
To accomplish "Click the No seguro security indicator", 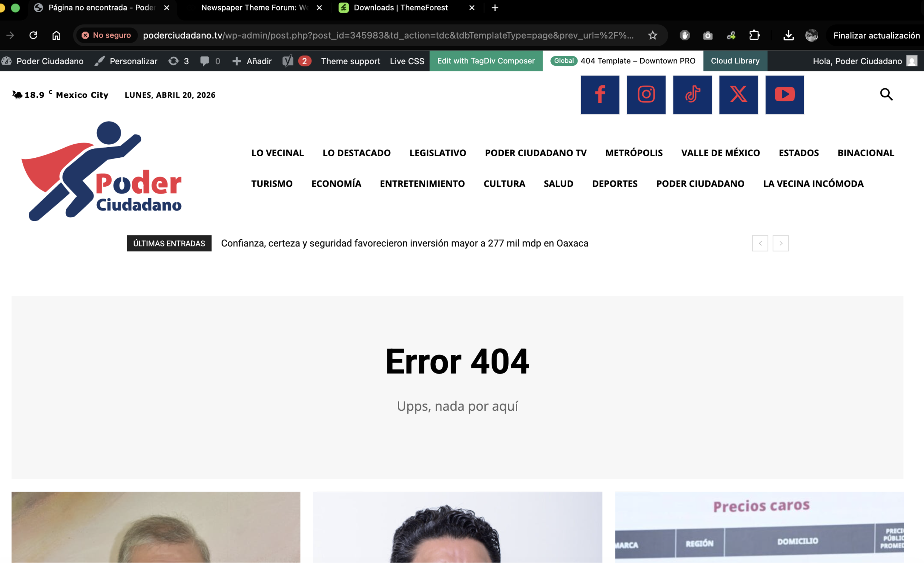I will tap(106, 35).
